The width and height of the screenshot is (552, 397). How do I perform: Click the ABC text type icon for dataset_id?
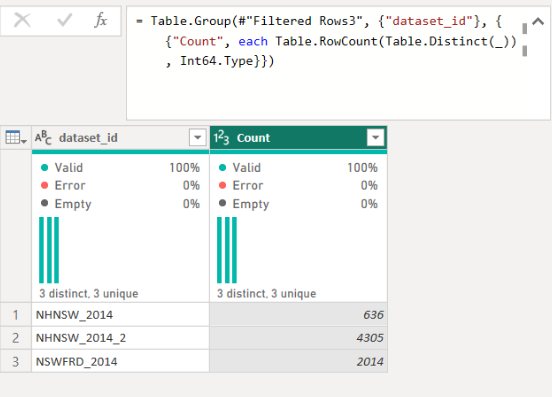click(43, 138)
